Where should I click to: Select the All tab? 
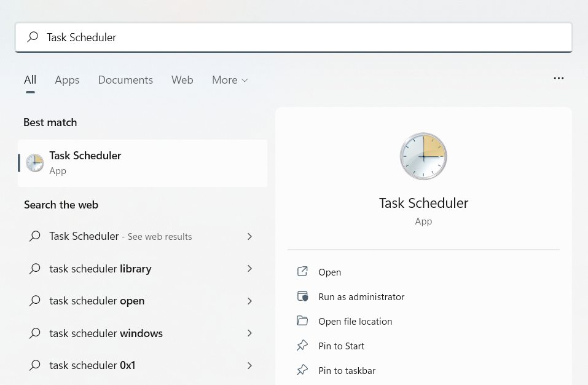[30, 80]
